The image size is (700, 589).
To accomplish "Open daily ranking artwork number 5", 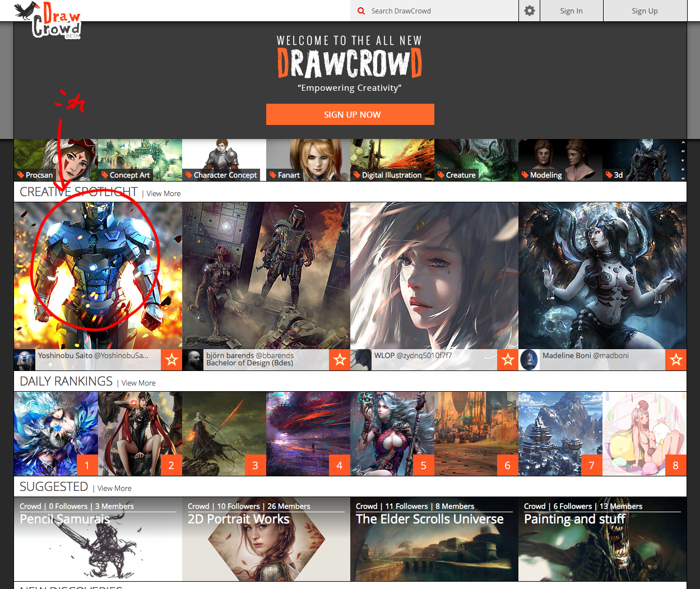I will (x=392, y=434).
